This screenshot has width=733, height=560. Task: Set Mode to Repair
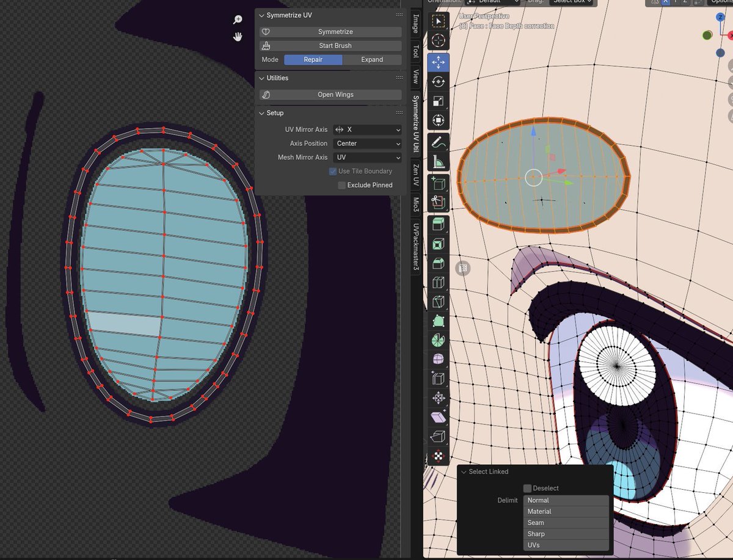313,60
